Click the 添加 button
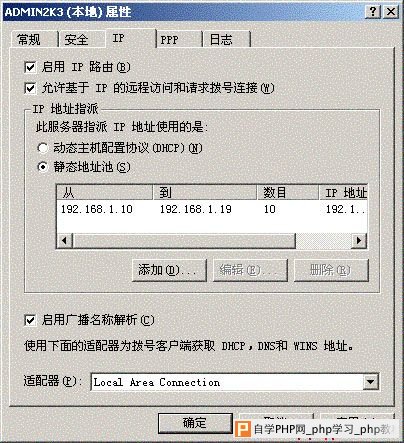Viewport: 404px width, 443px height. 169,270
